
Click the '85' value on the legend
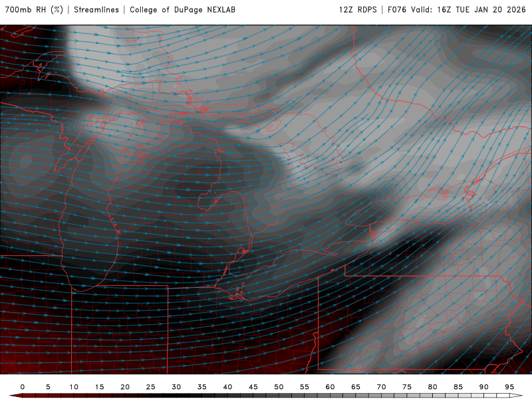458,387
